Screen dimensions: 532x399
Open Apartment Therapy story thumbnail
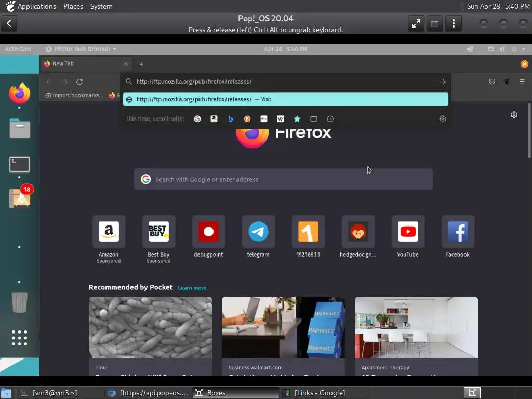[x=416, y=327]
